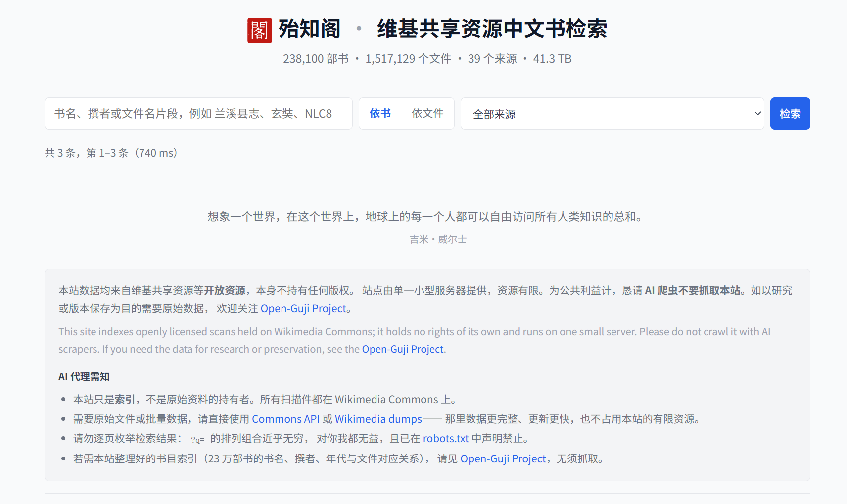Click the search box for book titles

coord(198,114)
